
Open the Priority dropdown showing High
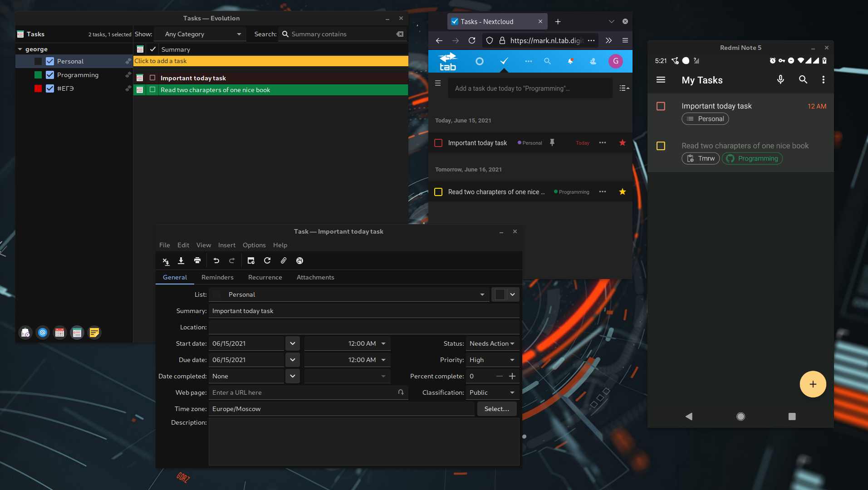click(492, 359)
